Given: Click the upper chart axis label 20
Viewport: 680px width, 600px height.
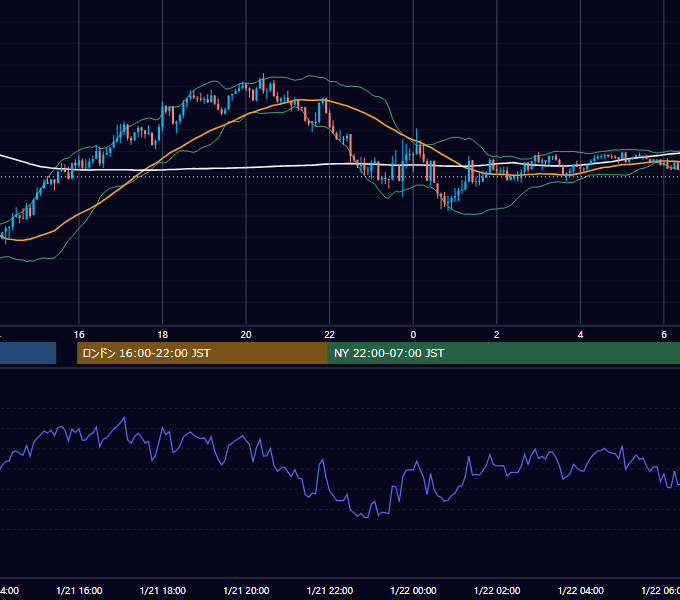Looking at the screenshot, I should click(x=246, y=335).
